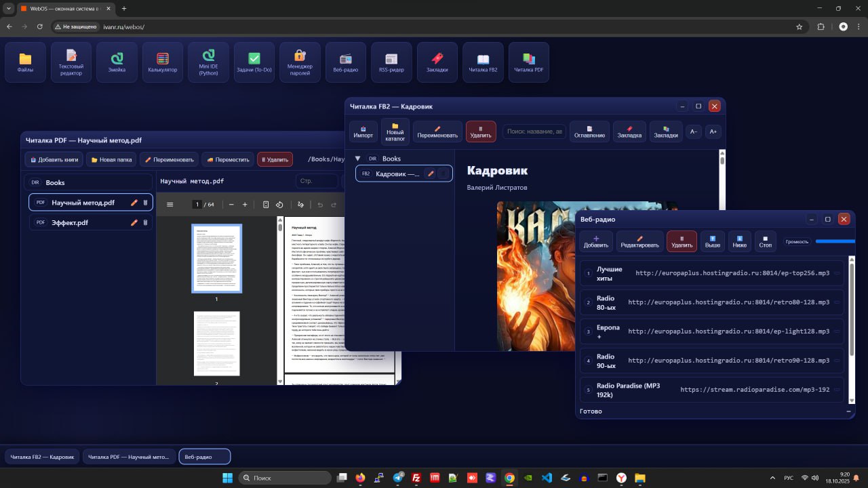Viewport: 868px width, 488px height.
Task: Open the RSS-ридер app
Action: (391, 62)
